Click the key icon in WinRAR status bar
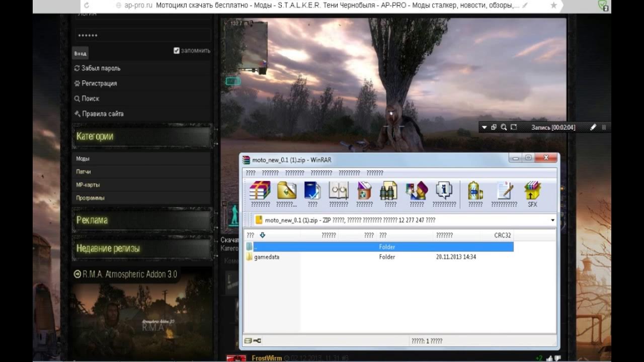The image size is (644, 362). pyautogui.click(x=257, y=341)
